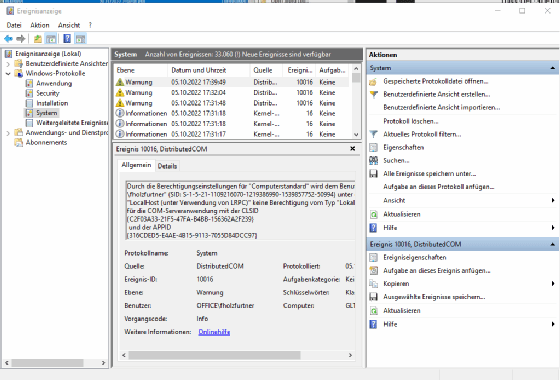Expand 'Benutzerdefinierte Ansichten' tree node

8,64
